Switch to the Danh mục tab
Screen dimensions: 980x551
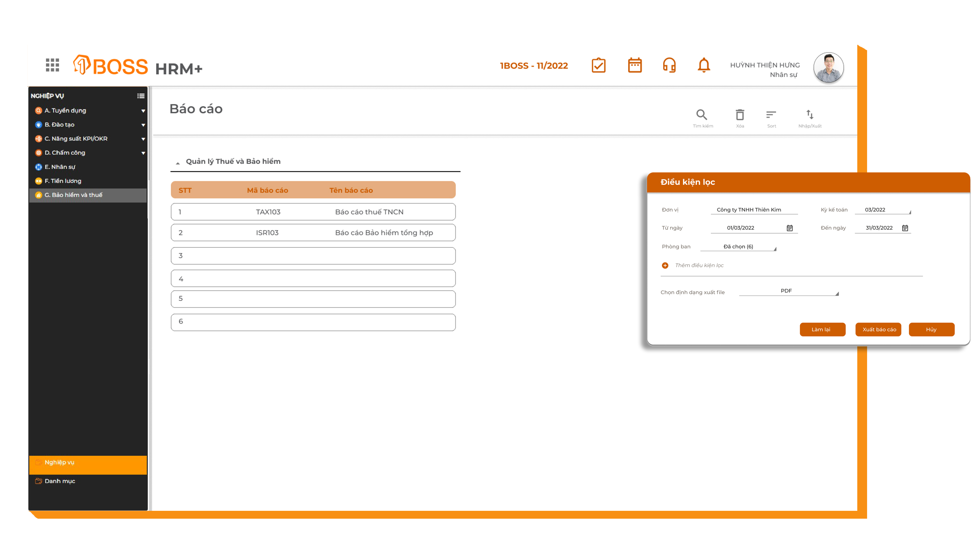(x=60, y=481)
